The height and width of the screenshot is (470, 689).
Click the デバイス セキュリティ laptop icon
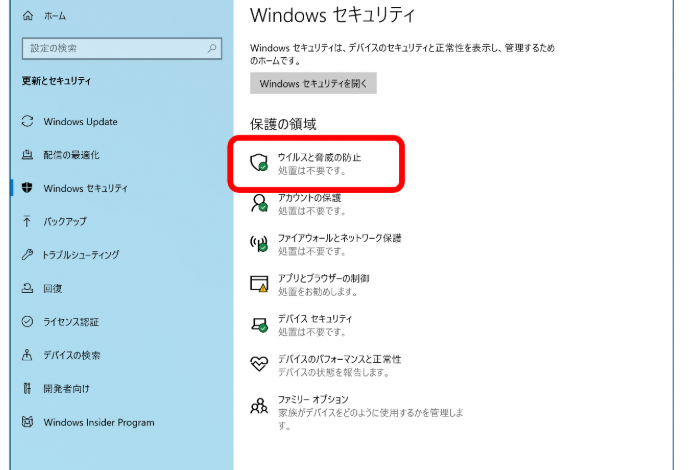(x=259, y=325)
